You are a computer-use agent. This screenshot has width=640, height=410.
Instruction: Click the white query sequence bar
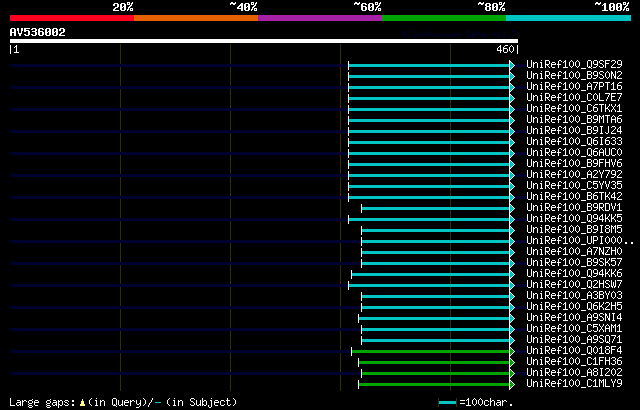(x=264, y=41)
